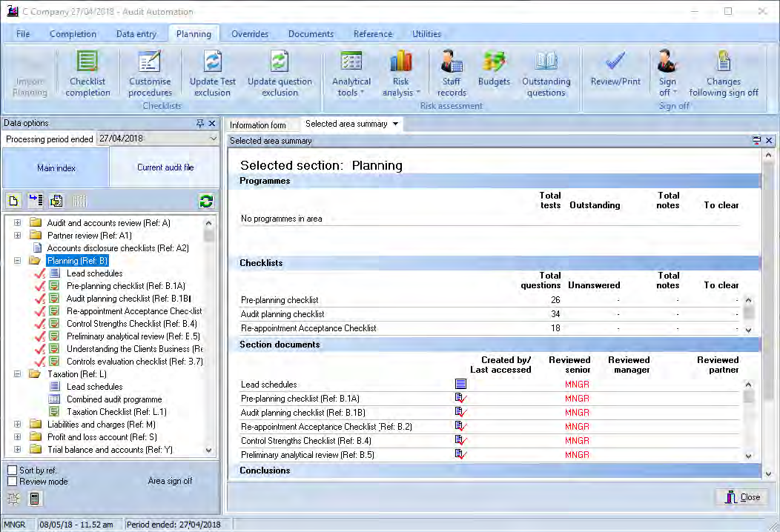Open the Documents ribbon tab
The width and height of the screenshot is (780, 532).
click(311, 34)
